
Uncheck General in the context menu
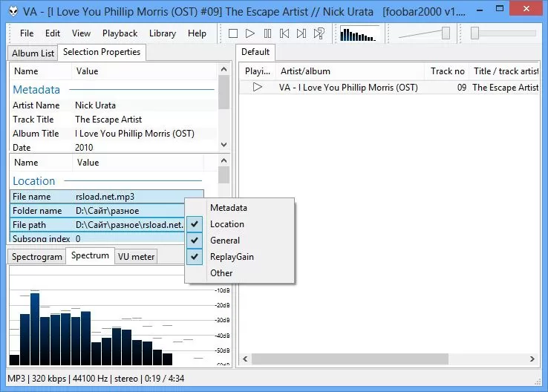[240, 241]
